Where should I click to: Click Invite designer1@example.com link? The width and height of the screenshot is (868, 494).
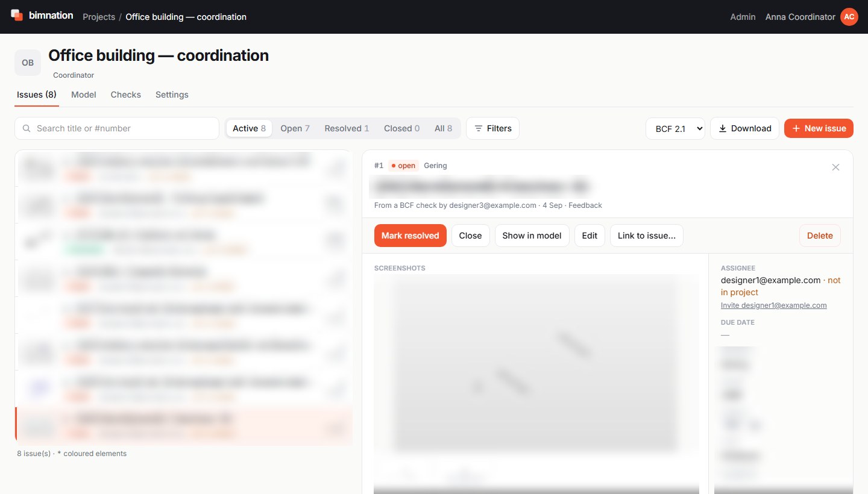click(x=773, y=305)
